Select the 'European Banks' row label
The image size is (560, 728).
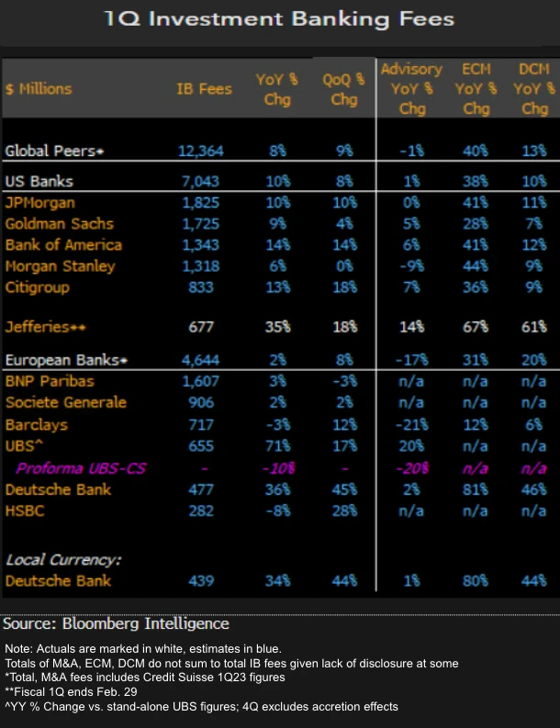(x=66, y=360)
